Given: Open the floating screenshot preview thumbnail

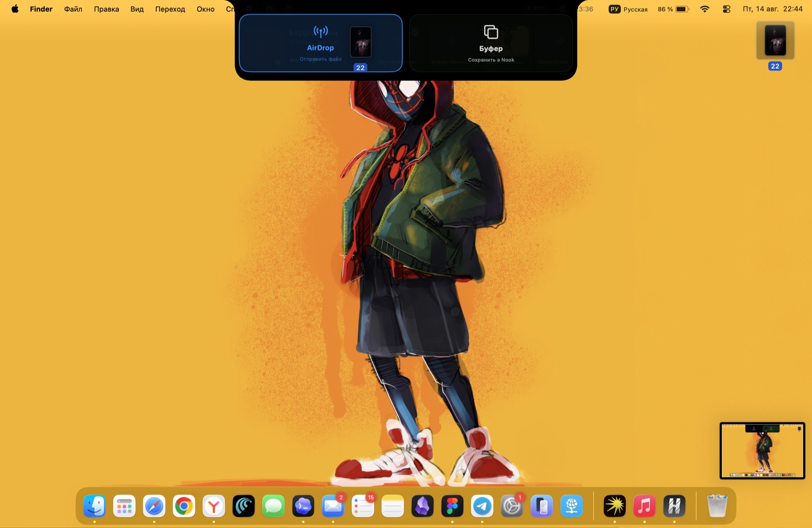Looking at the screenshot, I should click(762, 450).
